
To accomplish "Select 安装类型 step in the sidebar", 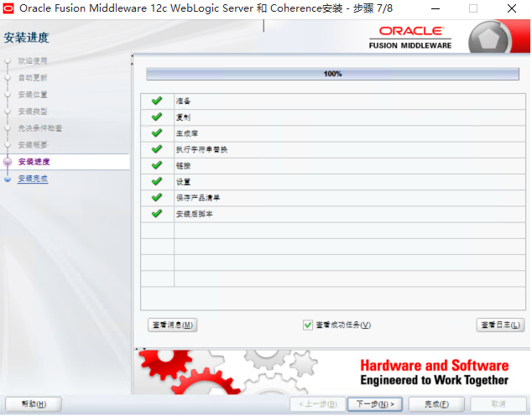I will point(33,112).
